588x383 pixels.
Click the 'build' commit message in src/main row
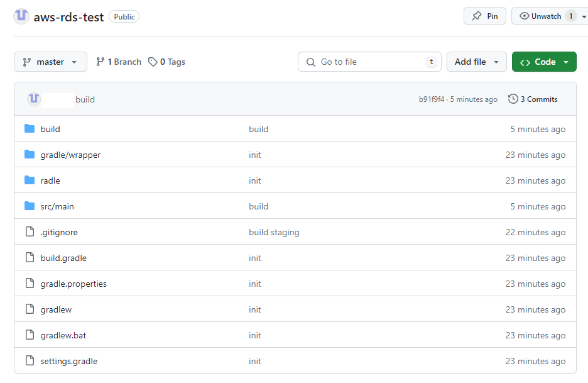click(258, 206)
